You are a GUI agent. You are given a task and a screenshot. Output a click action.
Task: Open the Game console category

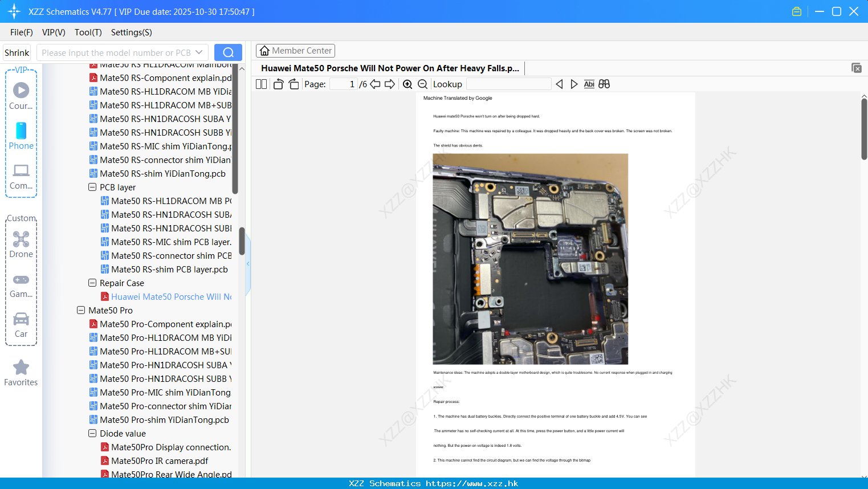click(x=21, y=286)
